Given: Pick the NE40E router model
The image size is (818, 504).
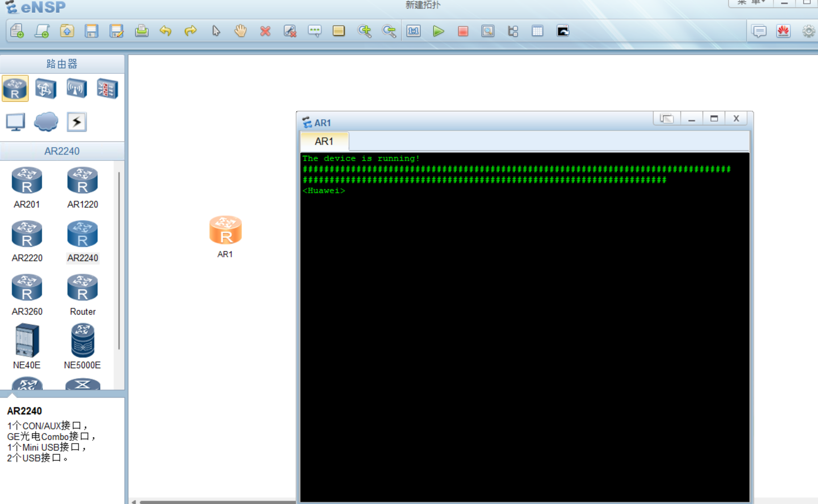Looking at the screenshot, I should (27, 346).
